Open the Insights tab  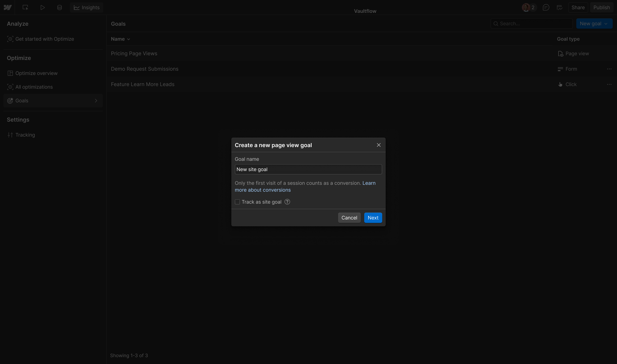coord(86,7)
